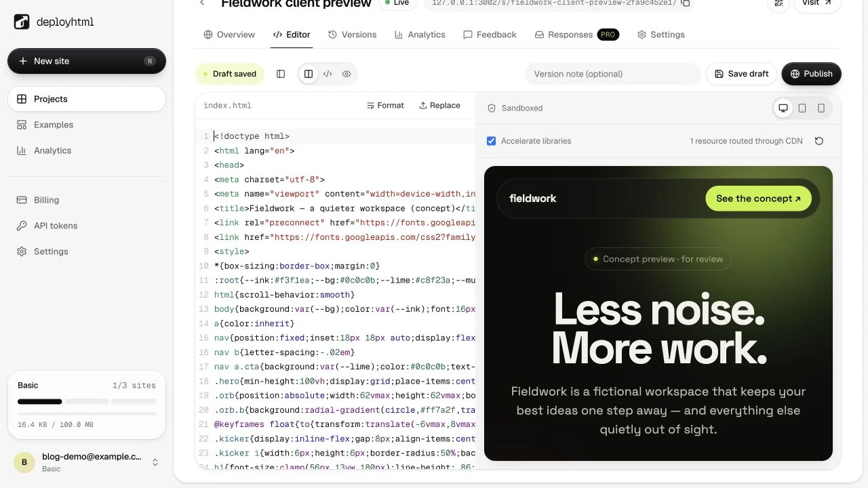Open the Overview tab
This screenshot has height=488, width=868.
(x=229, y=35)
